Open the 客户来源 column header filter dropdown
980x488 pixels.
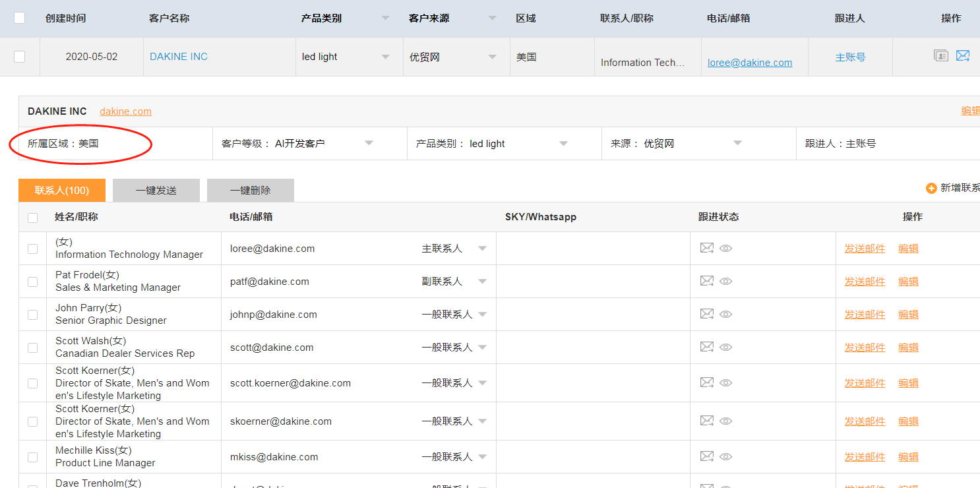(x=493, y=18)
